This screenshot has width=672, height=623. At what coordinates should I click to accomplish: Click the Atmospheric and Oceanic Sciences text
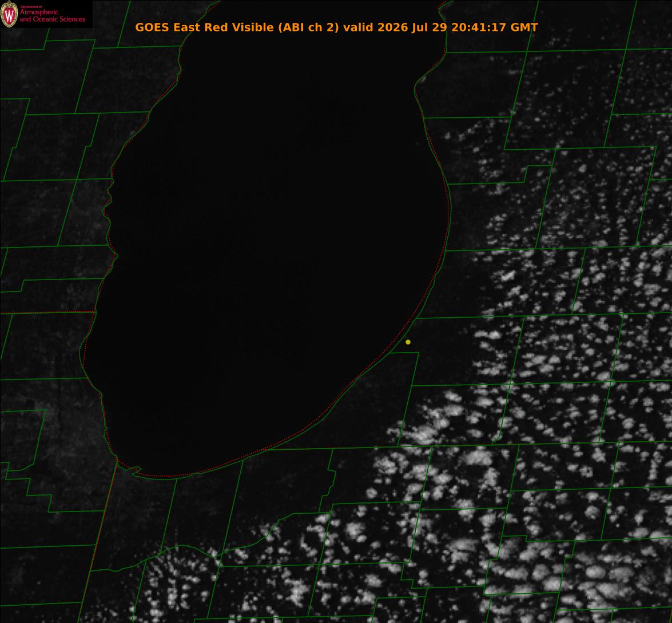click(x=52, y=15)
